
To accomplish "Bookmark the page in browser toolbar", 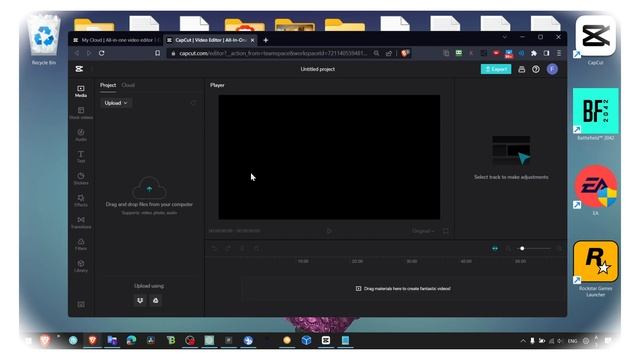I will pos(157,53).
